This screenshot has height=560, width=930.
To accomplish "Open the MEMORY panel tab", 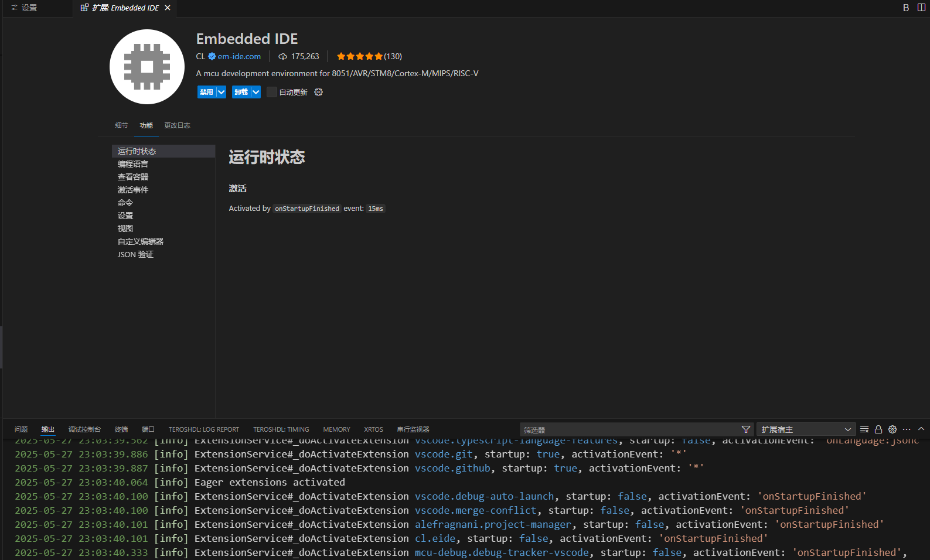I will point(336,429).
